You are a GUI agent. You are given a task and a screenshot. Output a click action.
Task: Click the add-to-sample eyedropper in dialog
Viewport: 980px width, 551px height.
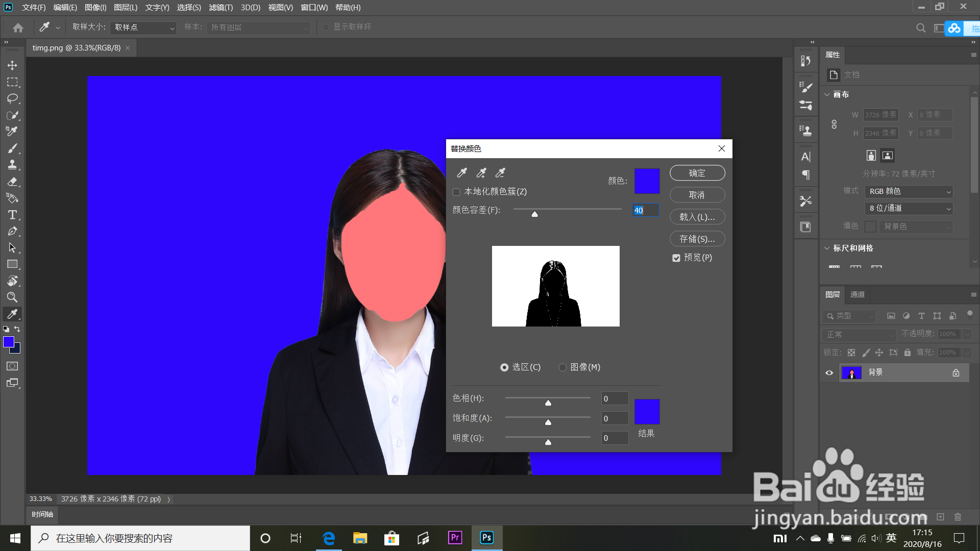pyautogui.click(x=481, y=173)
